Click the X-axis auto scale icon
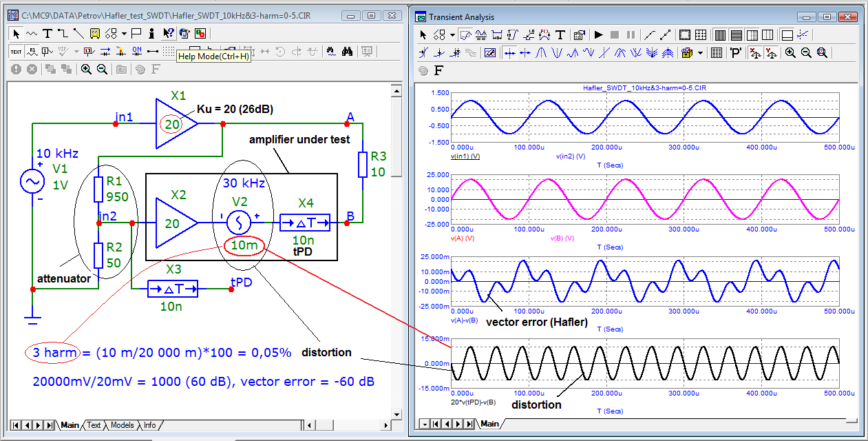Screen dimensions: 868x441 [754, 53]
